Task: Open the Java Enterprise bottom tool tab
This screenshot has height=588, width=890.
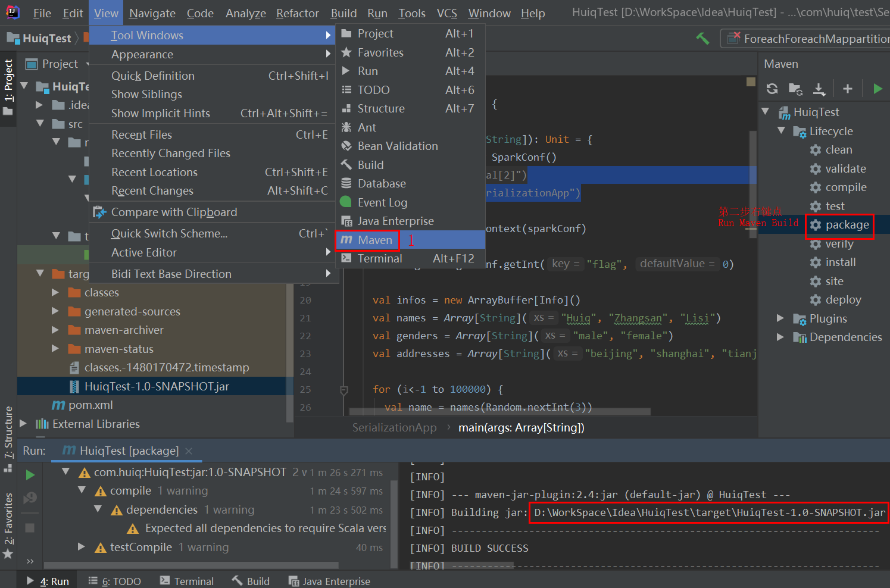Action: coord(329,581)
